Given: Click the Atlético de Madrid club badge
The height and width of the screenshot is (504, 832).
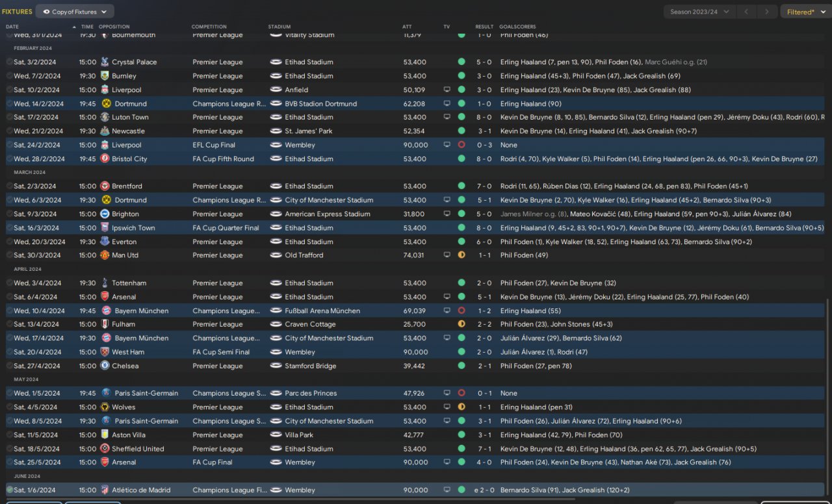Looking at the screenshot, I should click(105, 490).
